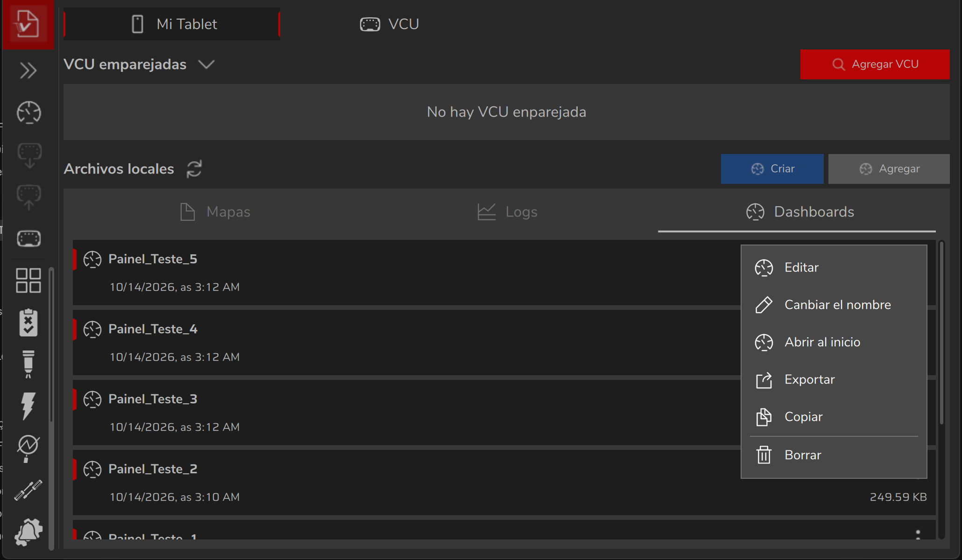Switch to the Mapas tab
Screen dimensions: 962x560
(215, 212)
